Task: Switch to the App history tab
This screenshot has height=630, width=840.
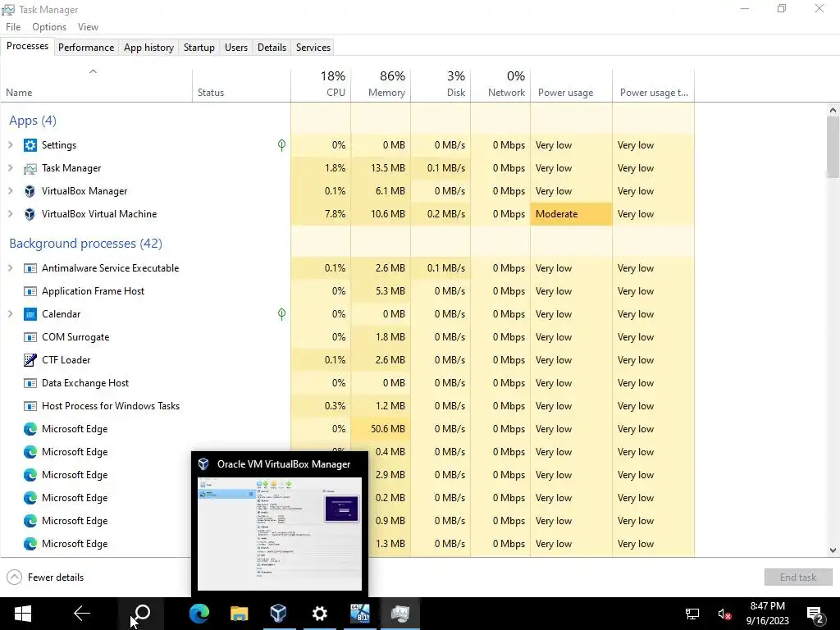Action: click(x=149, y=48)
